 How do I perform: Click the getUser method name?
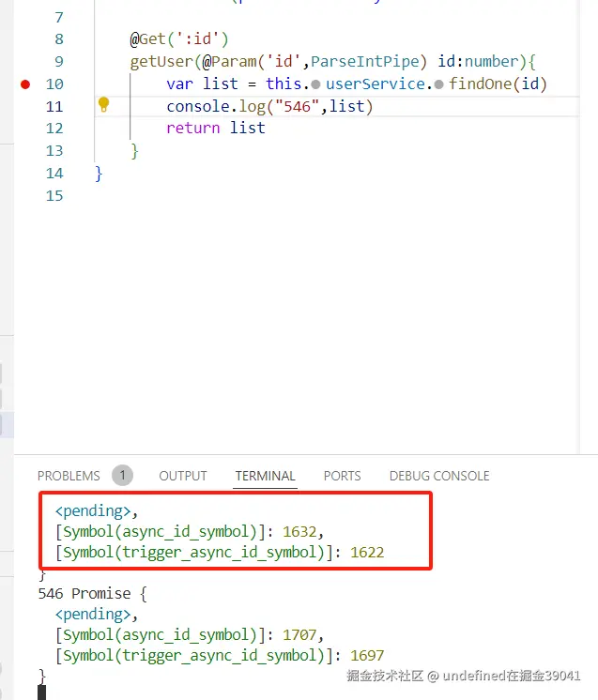(x=161, y=62)
